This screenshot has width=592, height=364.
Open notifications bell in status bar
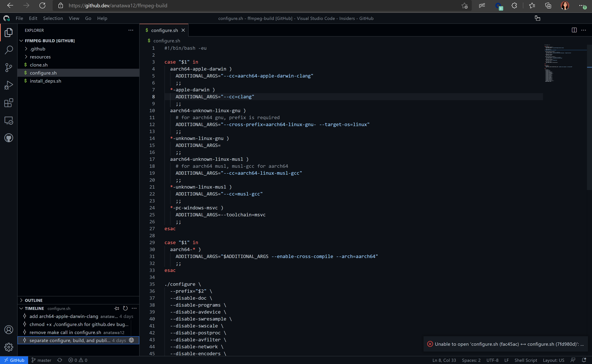click(584, 360)
